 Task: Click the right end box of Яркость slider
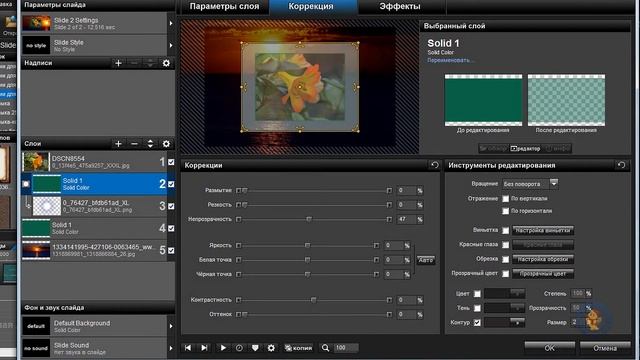click(x=376, y=246)
